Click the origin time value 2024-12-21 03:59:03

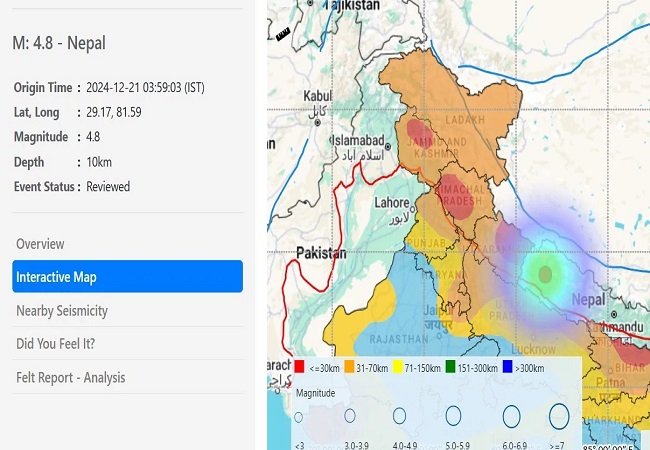point(145,87)
